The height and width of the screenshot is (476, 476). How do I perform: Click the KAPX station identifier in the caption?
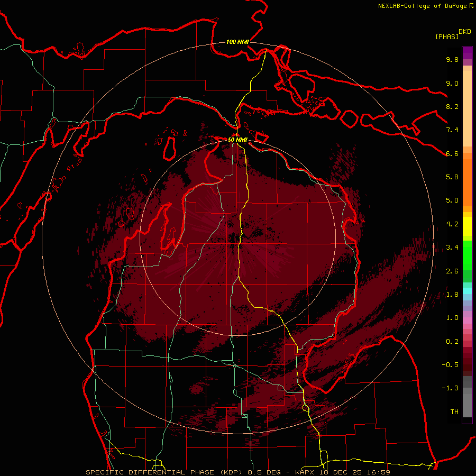306,472
